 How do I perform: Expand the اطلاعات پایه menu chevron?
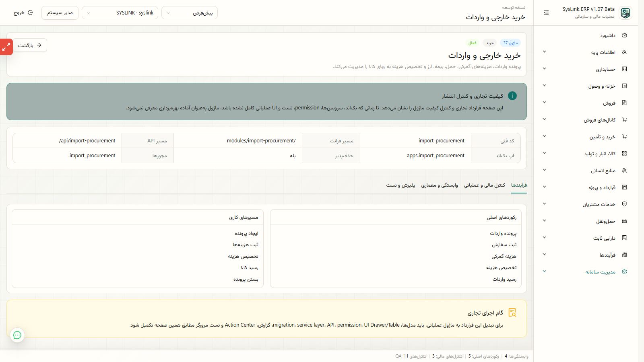tap(545, 52)
